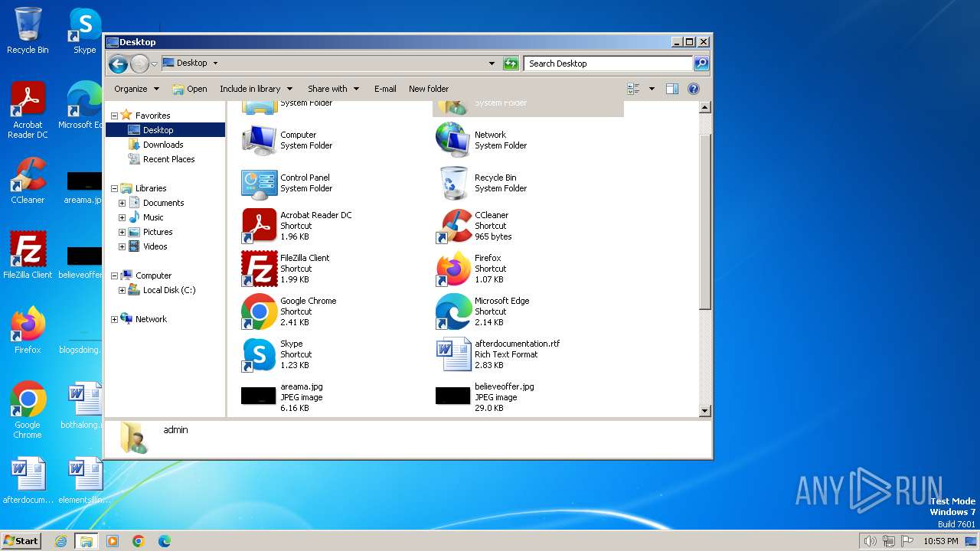Screen dimensions: 980x551
Task: Open the view options dropdown arrow
Action: point(652,89)
